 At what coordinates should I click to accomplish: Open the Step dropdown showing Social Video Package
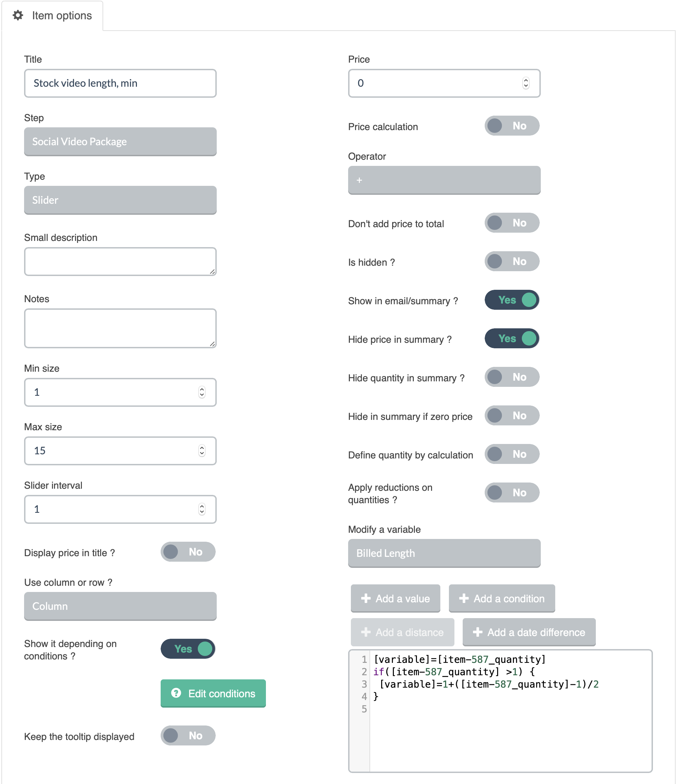[x=120, y=141]
